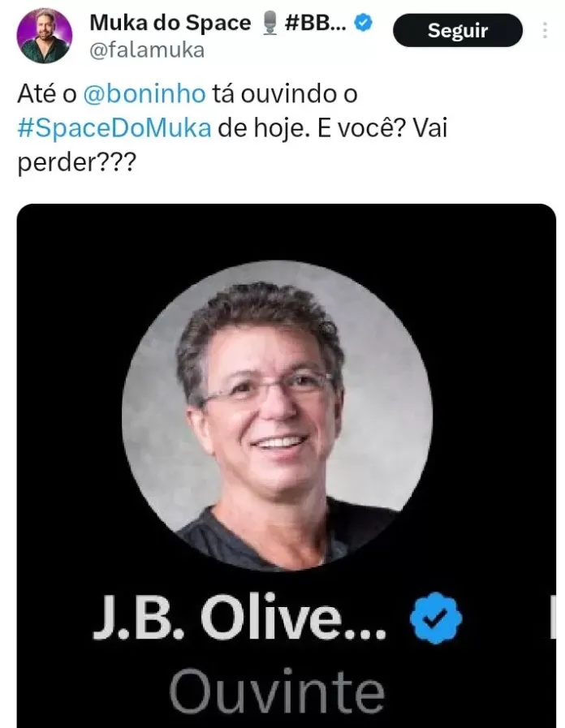Click the text 'de hoje. E você? Vai'

click(332, 128)
